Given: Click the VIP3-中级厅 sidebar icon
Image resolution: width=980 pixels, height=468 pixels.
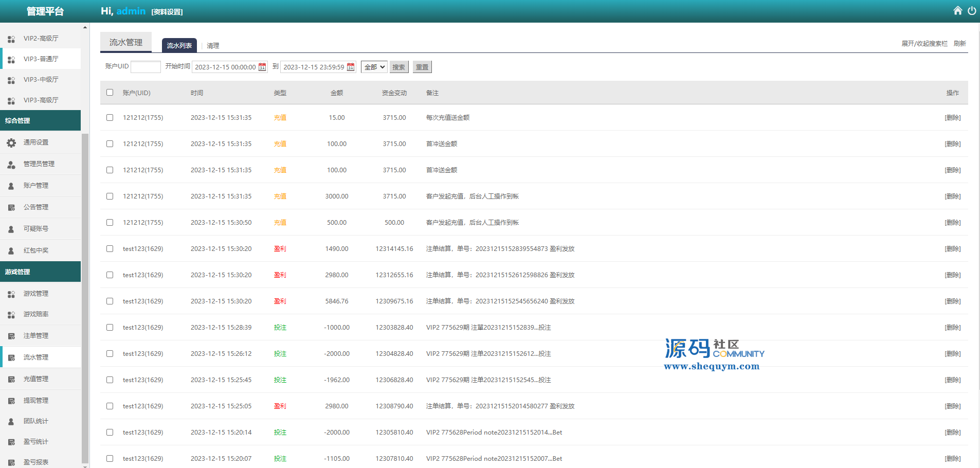Looking at the screenshot, I should [11, 80].
